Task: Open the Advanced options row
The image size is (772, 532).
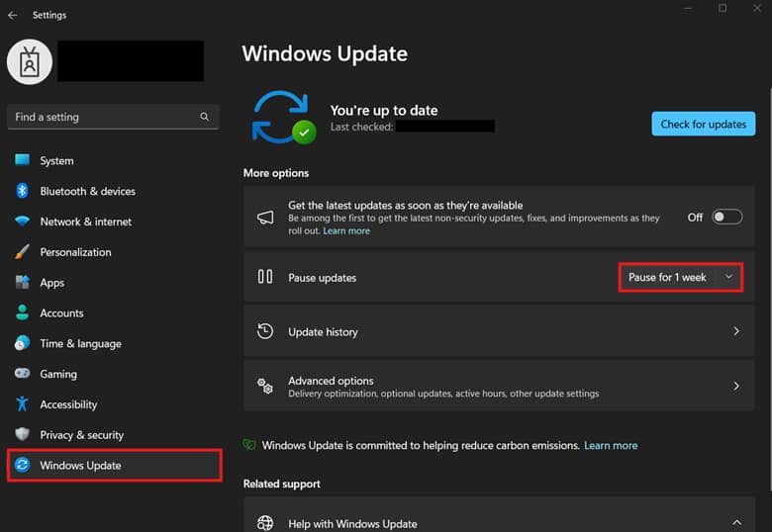Action: click(499, 386)
